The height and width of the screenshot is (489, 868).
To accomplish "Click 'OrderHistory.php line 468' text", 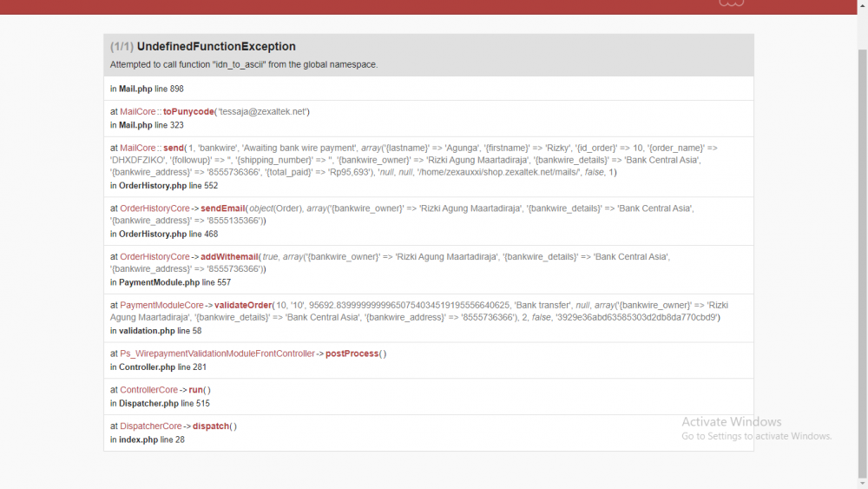I will [x=168, y=235].
